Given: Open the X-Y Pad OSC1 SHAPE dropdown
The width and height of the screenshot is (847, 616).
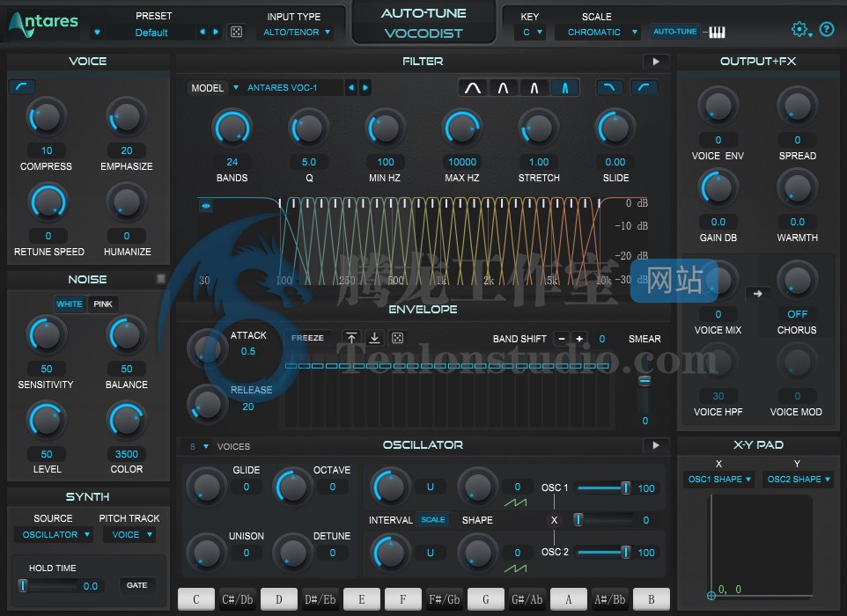Looking at the screenshot, I should coord(719,479).
